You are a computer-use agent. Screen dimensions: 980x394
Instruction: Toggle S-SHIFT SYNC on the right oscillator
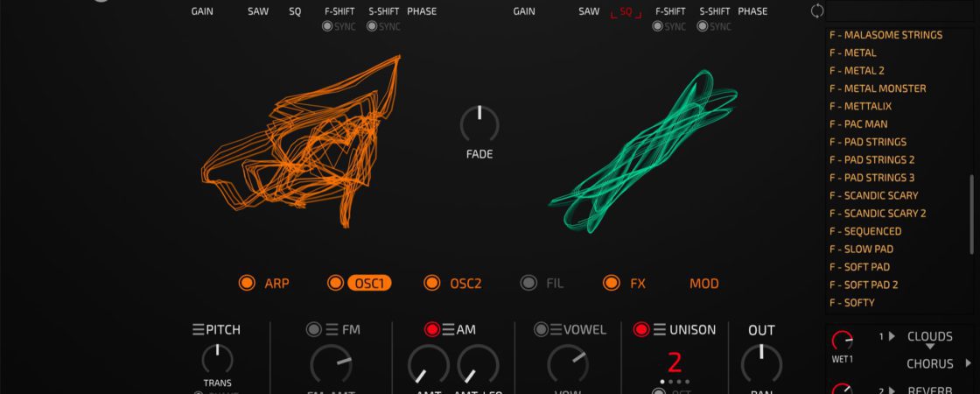pos(703,26)
